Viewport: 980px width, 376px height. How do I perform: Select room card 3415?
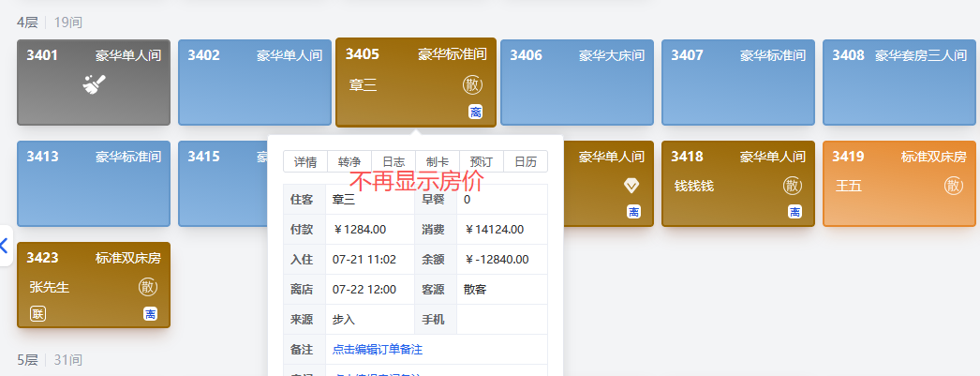point(223,184)
